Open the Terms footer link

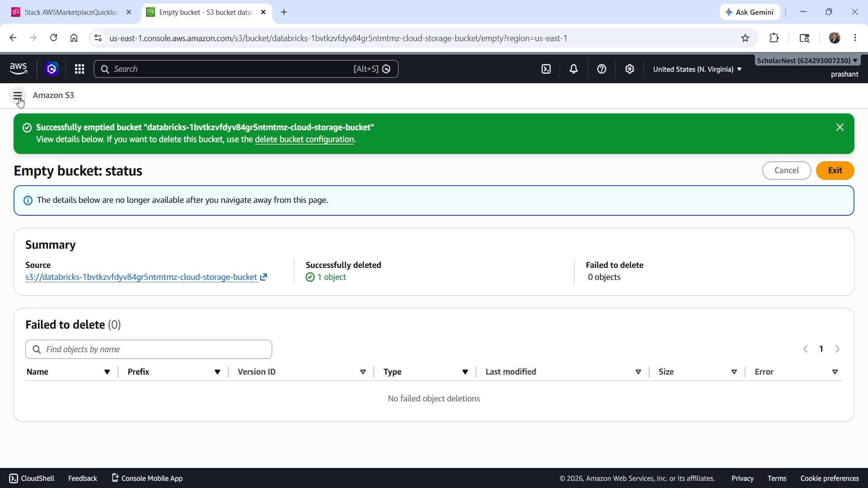click(x=777, y=478)
